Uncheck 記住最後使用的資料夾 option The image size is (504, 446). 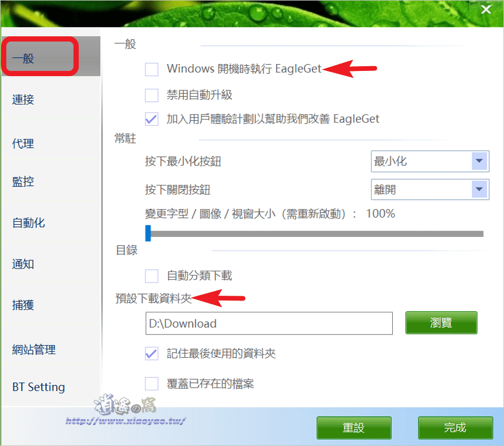(x=151, y=354)
